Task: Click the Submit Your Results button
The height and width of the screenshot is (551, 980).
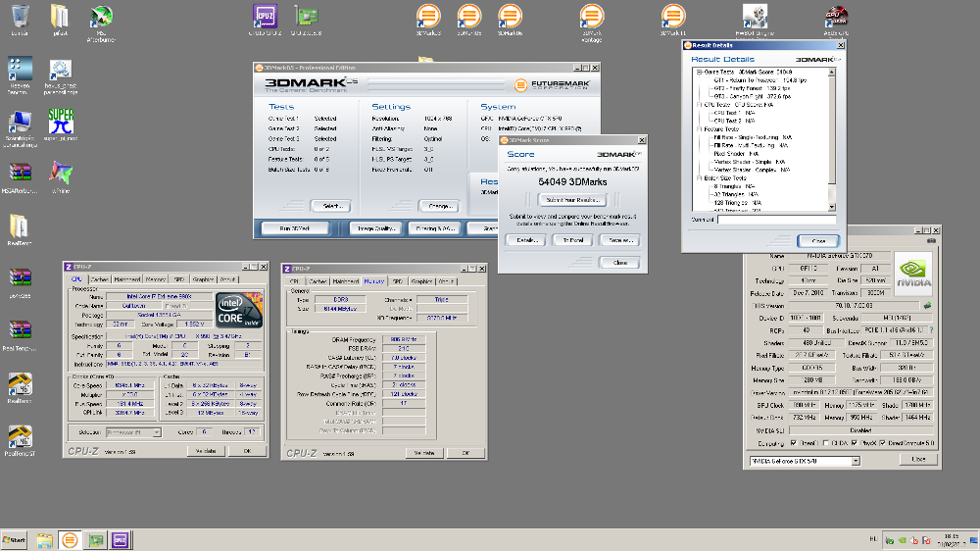Action: pos(572,200)
